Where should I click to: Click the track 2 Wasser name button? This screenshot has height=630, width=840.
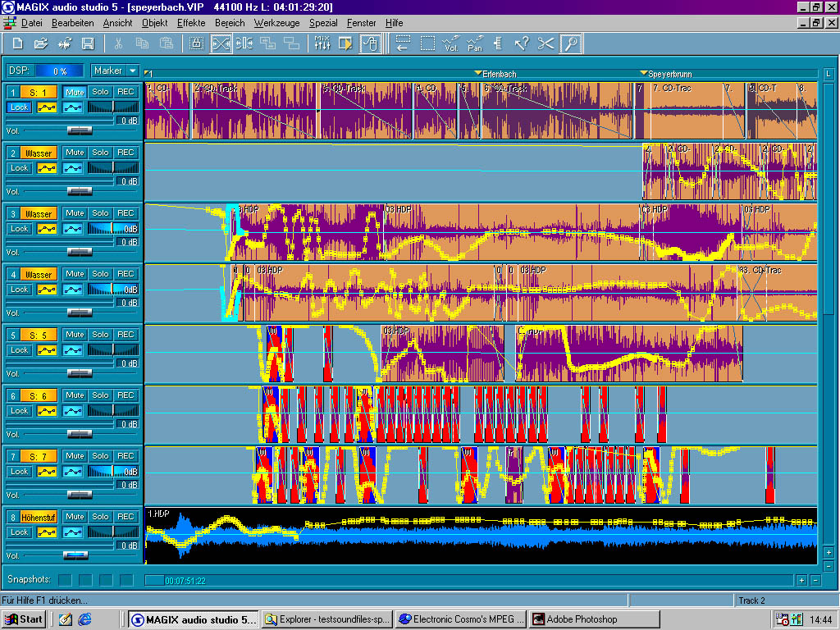pyautogui.click(x=39, y=153)
